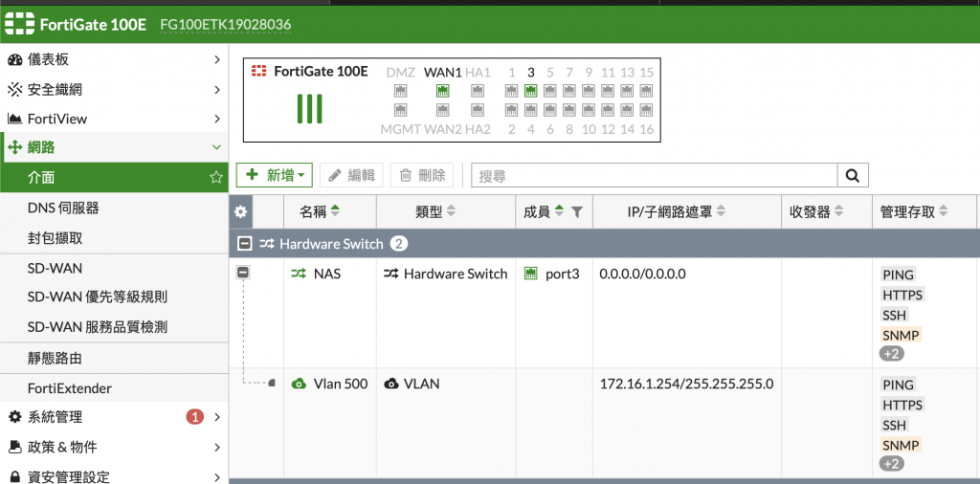This screenshot has height=484, width=980.
Task: Click the green port 3 icon in the faceplate
Action: pyautogui.click(x=530, y=91)
